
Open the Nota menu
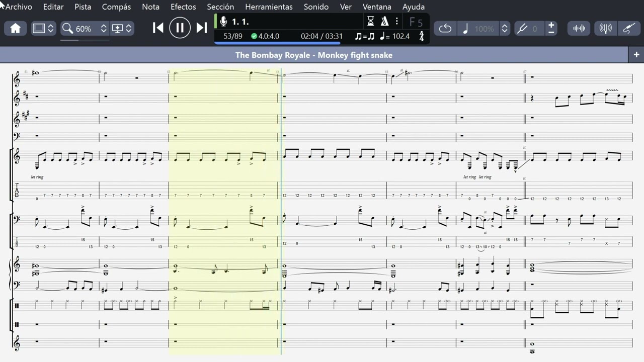click(151, 7)
